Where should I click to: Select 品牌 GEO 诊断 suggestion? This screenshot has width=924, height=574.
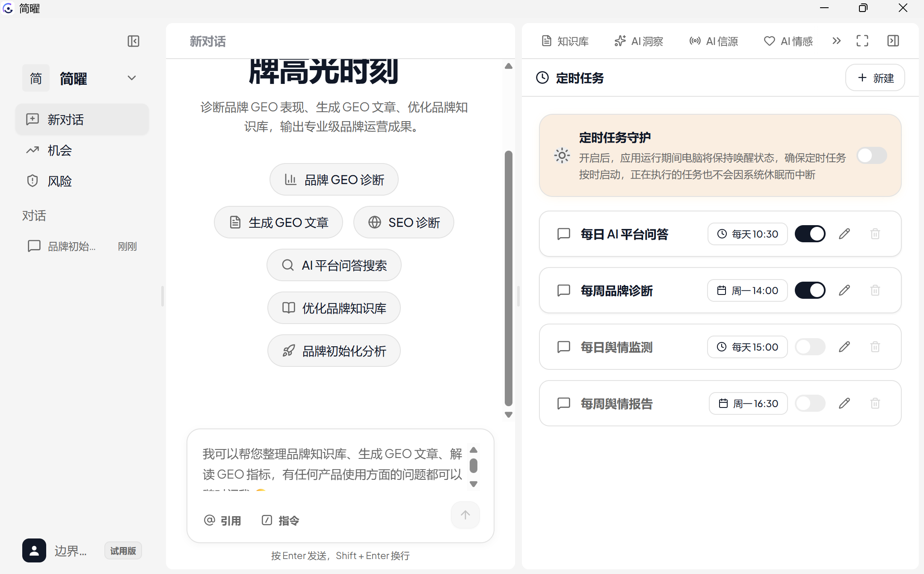(x=334, y=179)
